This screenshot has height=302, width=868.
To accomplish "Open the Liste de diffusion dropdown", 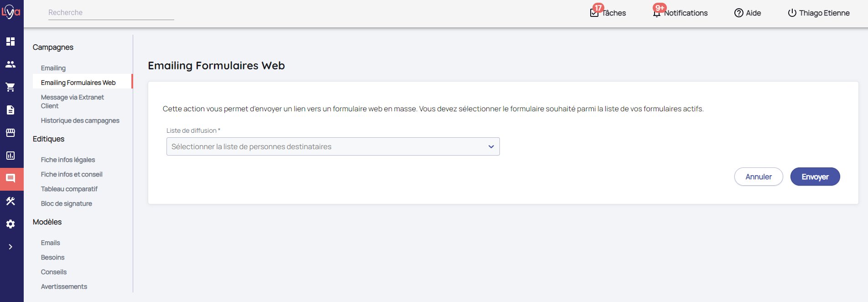I will (333, 146).
